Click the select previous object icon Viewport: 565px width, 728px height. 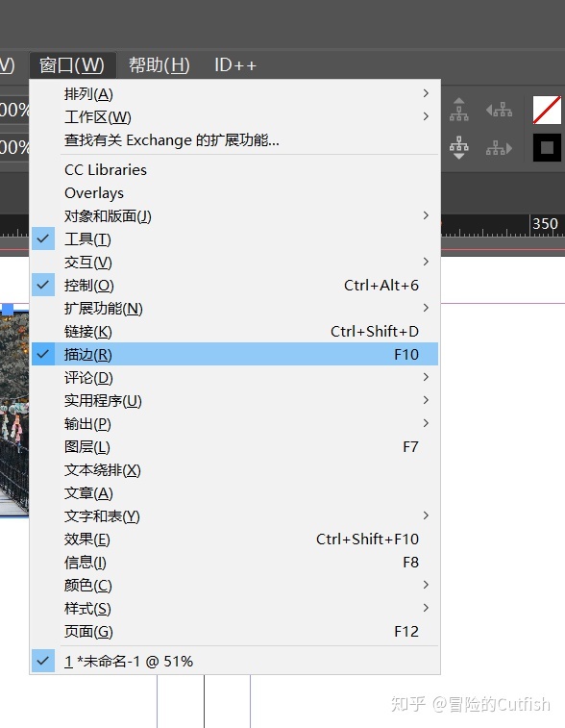click(x=499, y=110)
